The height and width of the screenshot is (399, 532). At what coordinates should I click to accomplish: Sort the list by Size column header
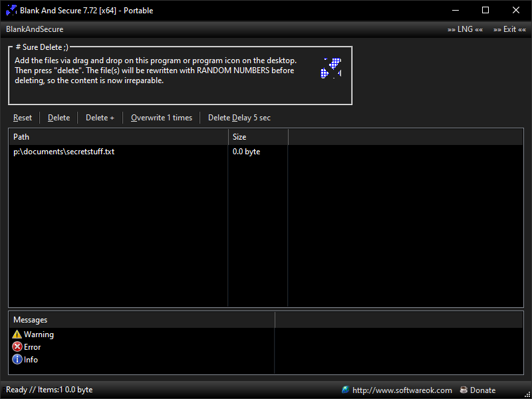pos(257,137)
